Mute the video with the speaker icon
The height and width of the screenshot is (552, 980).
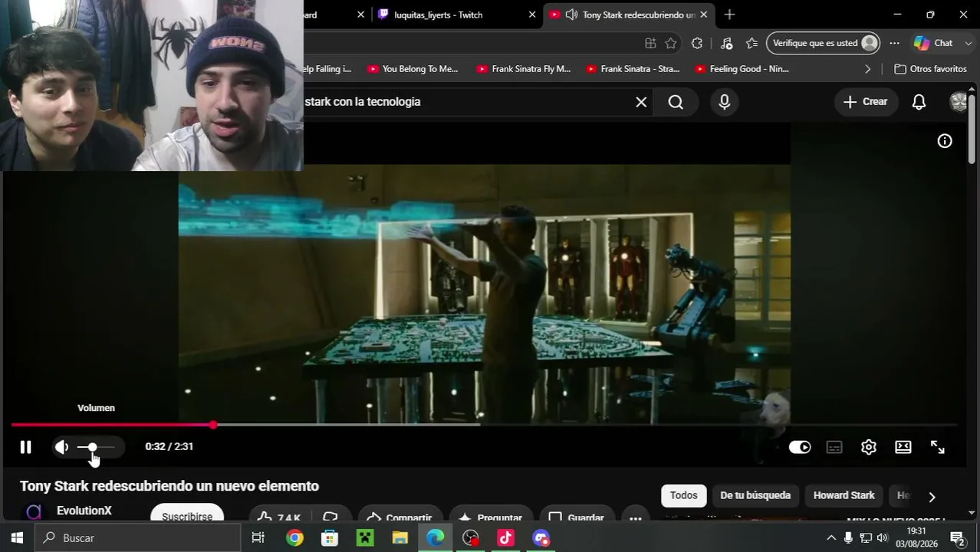(61, 447)
